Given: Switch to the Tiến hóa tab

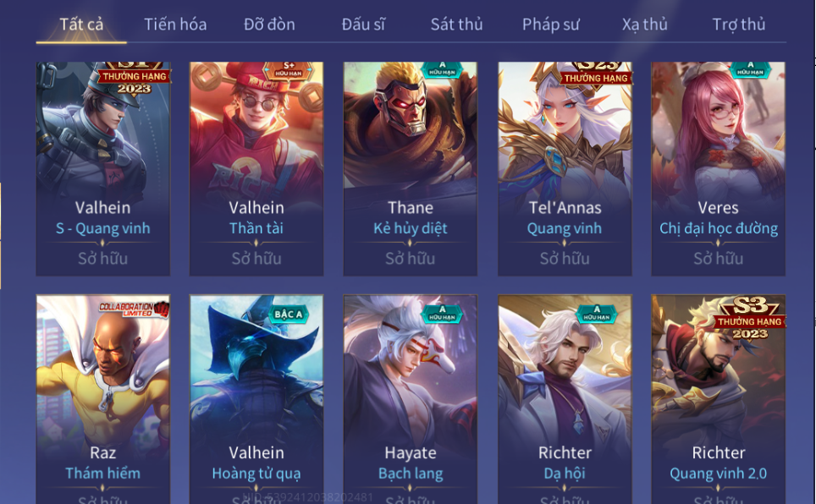Looking at the screenshot, I should [175, 25].
